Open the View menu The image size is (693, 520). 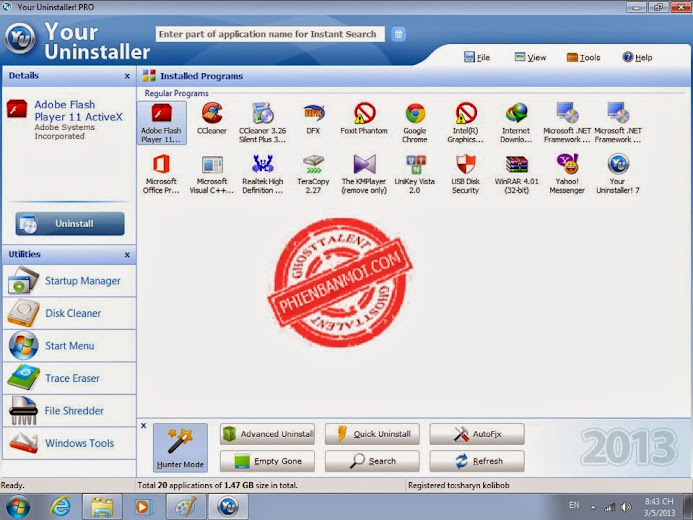pos(530,57)
